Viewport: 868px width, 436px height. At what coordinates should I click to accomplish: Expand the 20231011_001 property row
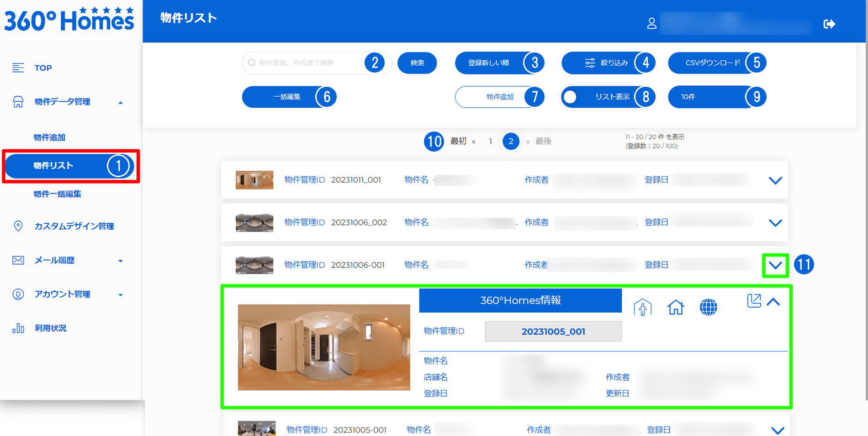pyautogui.click(x=775, y=180)
